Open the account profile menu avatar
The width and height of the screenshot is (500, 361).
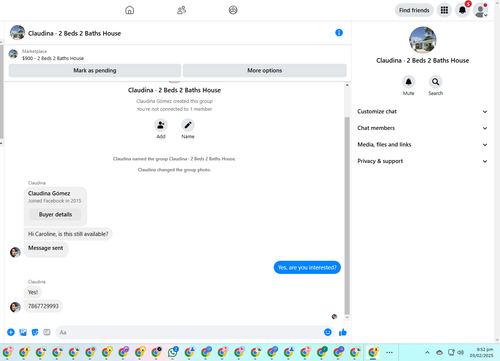[x=480, y=10]
